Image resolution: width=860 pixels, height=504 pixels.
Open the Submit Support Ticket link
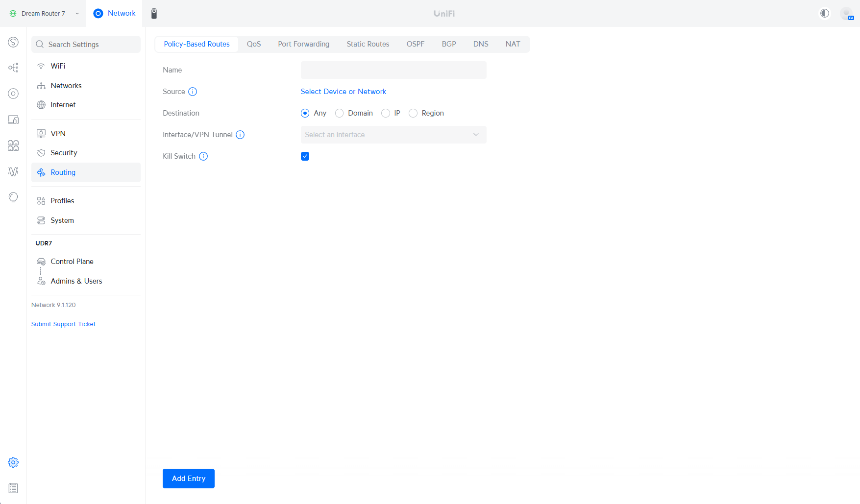point(63,324)
